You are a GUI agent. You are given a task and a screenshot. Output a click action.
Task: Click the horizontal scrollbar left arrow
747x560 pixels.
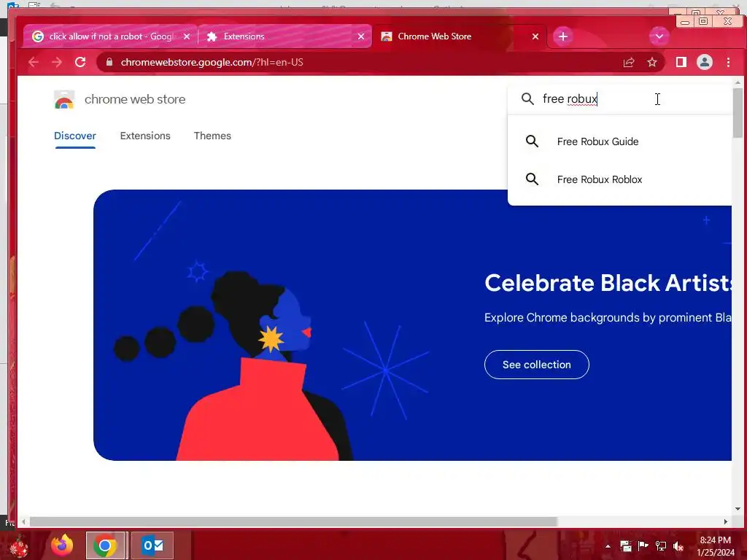coord(23,522)
